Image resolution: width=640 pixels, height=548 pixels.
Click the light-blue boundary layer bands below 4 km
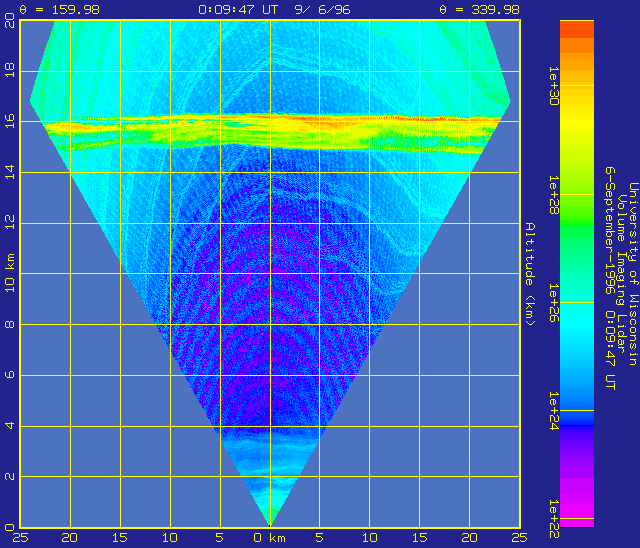[x=269, y=461]
